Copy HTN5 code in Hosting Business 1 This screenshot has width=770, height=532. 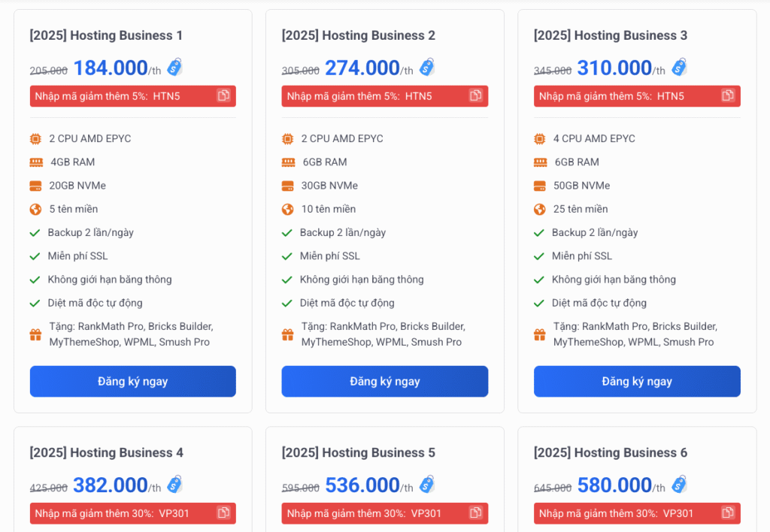pos(223,95)
